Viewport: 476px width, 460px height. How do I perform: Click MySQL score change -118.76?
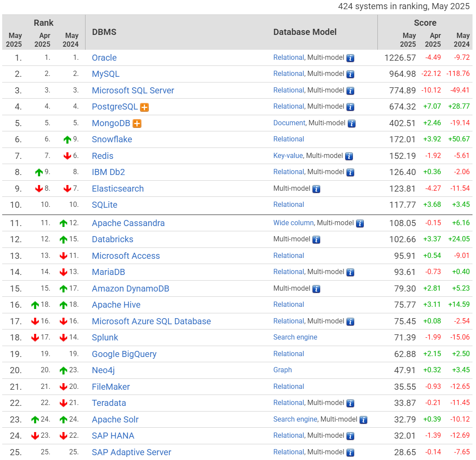click(458, 74)
